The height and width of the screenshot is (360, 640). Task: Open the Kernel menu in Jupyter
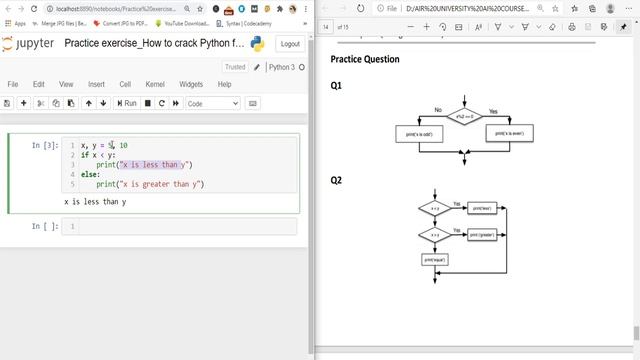pos(155,84)
